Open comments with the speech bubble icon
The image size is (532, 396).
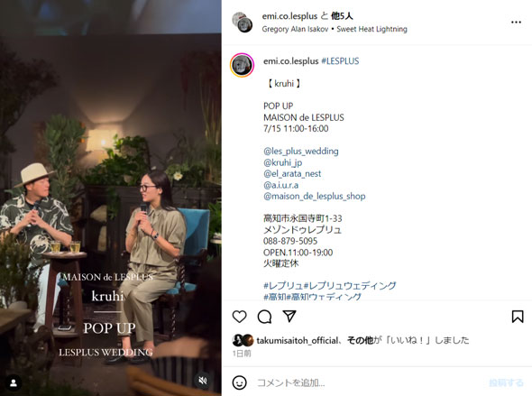click(x=264, y=317)
